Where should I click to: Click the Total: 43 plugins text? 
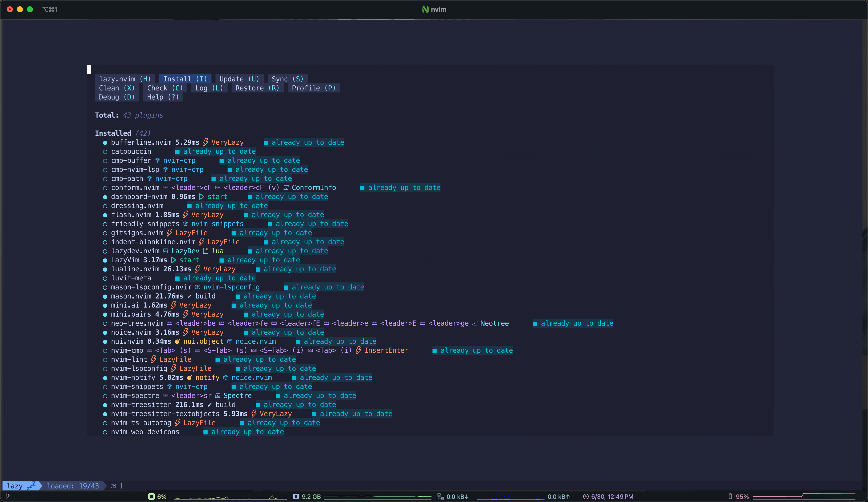129,115
